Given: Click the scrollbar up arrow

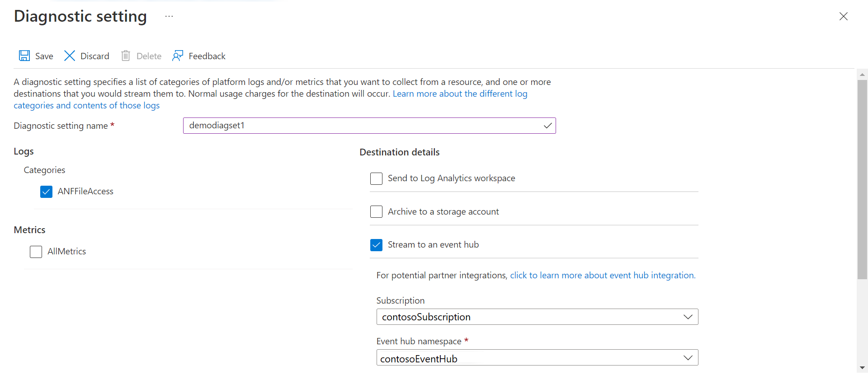Looking at the screenshot, I should [862, 75].
